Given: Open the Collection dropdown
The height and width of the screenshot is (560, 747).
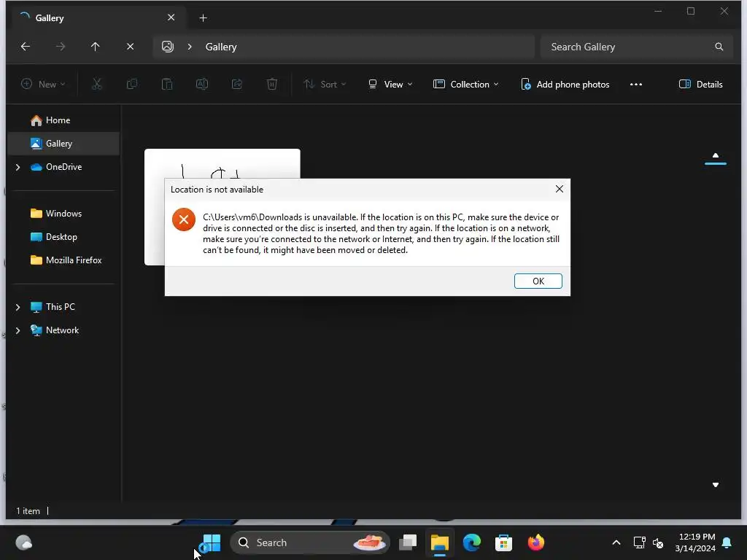Looking at the screenshot, I should point(465,85).
